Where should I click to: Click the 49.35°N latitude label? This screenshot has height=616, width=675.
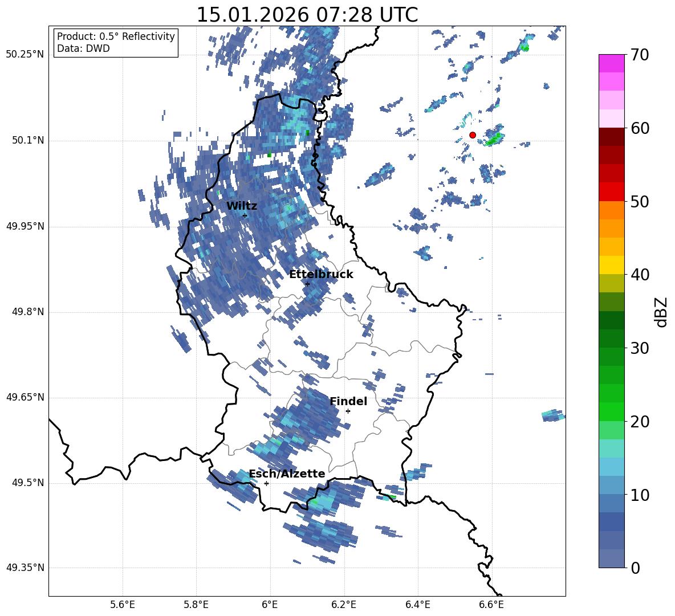coord(25,568)
